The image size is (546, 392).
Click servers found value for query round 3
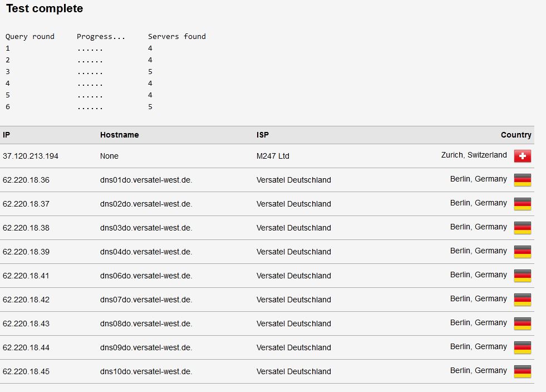(x=150, y=72)
